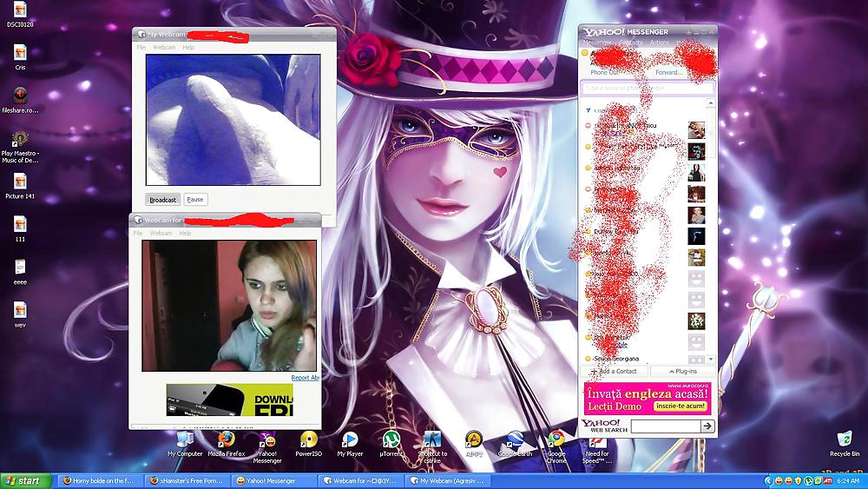This screenshot has width=868, height=489.
Task: Click the Broadcast button
Action: tap(163, 200)
